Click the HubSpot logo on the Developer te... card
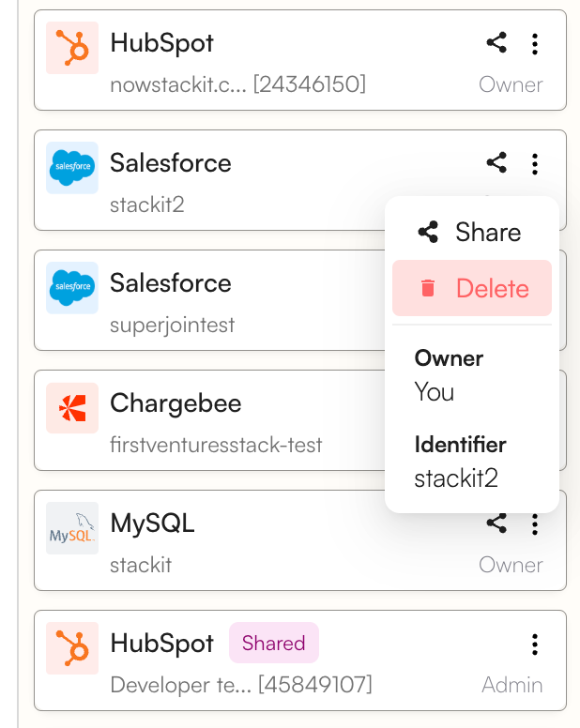This screenshot has width=580, height=728. pyautogui.click(x=72, y=647)
